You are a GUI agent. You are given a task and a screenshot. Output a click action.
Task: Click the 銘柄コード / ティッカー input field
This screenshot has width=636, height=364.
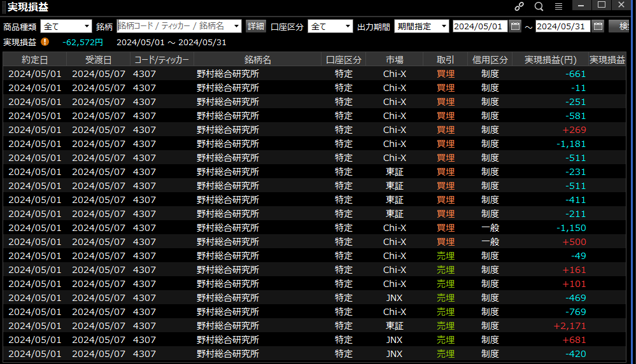pos(174,26)
